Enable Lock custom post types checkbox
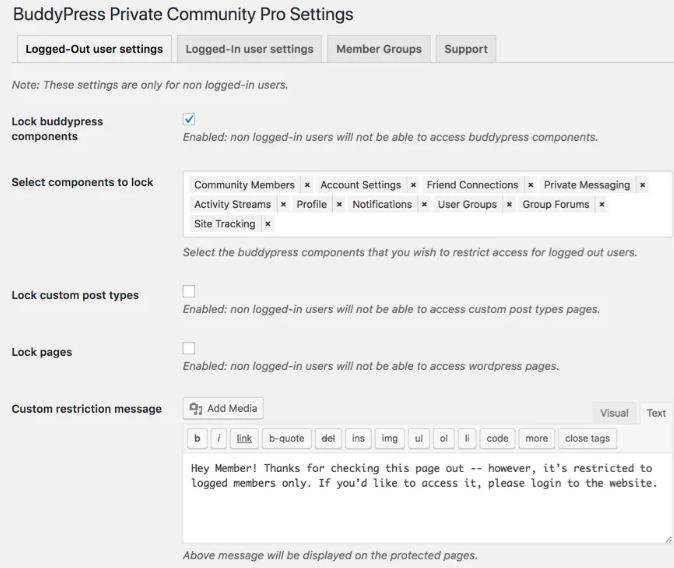The height and width of the screenshot is (568, 674). tap(189, 292)
